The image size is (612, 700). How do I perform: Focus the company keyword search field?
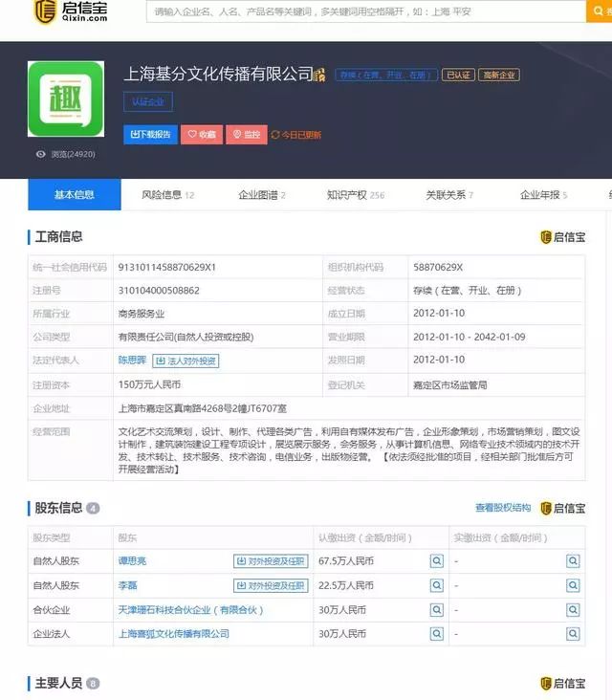click(366, 11)
